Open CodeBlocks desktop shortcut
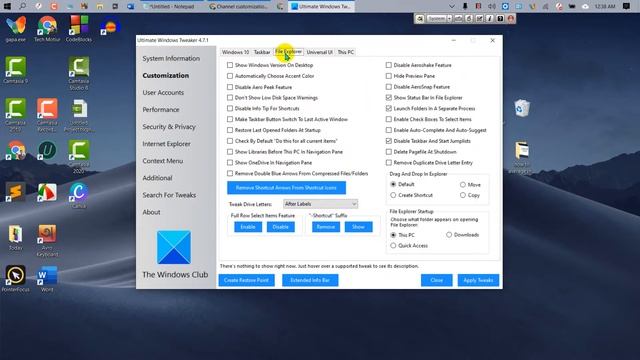 tap(79, 29)
